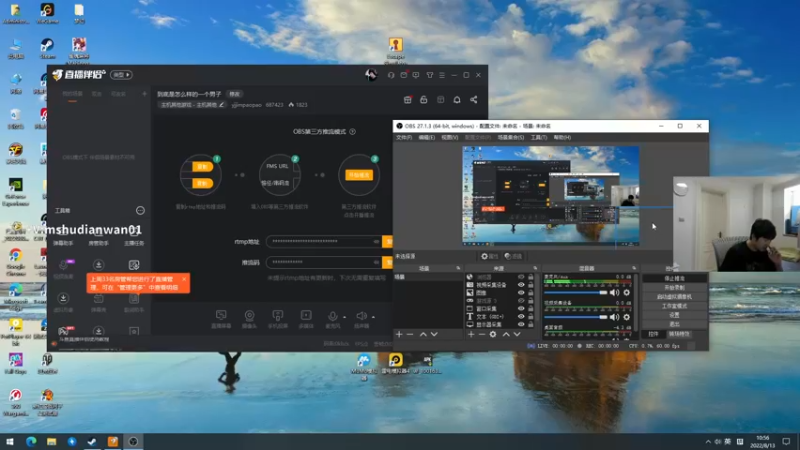Open 场景集合(S) menu in OBS
Screen dimensions: 800x450
[x=511, y=137]
